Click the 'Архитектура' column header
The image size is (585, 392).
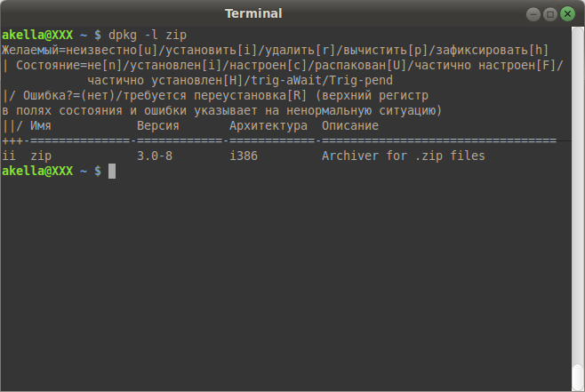coord(268,126)
